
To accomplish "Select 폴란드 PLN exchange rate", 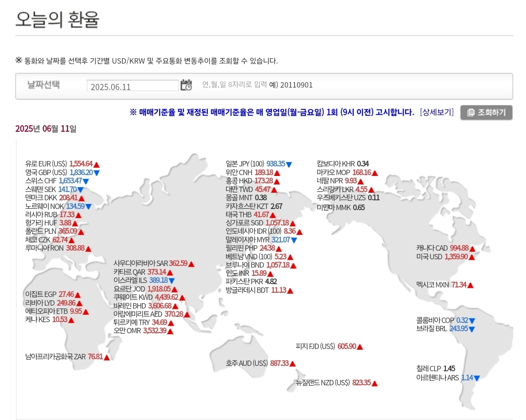I will [55, 231].
